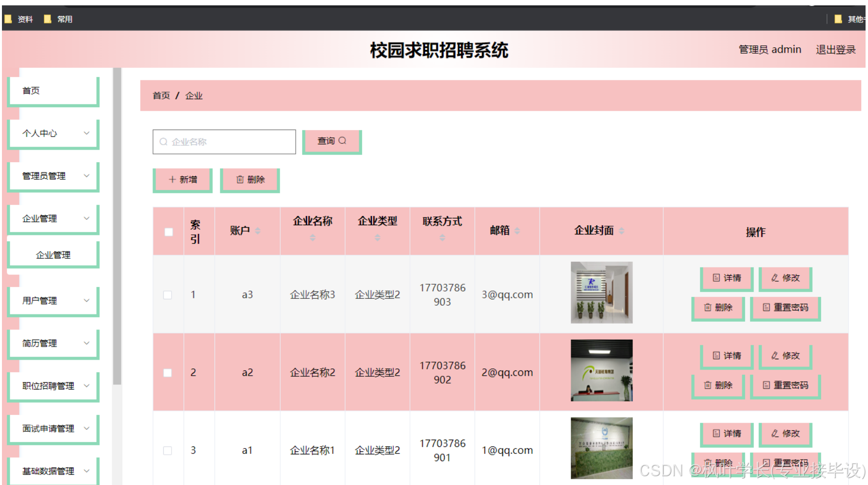
Task: Click the 查询 search button
Action: [x=332, y=142]
